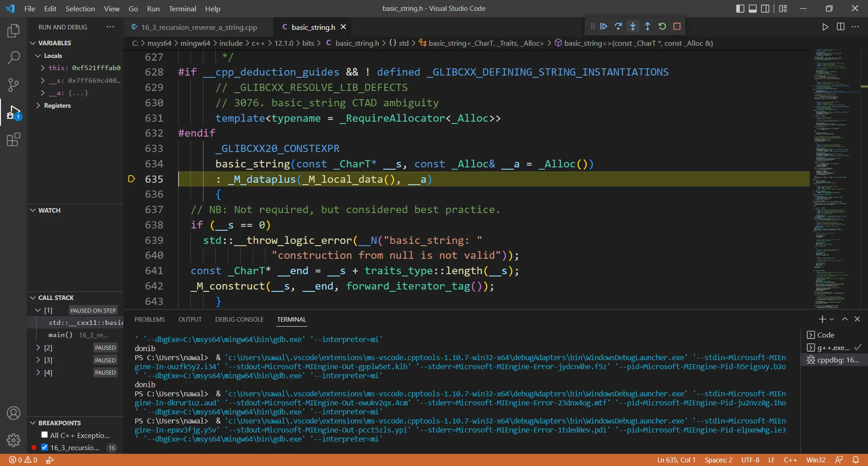The image size is (868, 466).
Task: Click the Step Into debug icon
Action: coord(633,26)
